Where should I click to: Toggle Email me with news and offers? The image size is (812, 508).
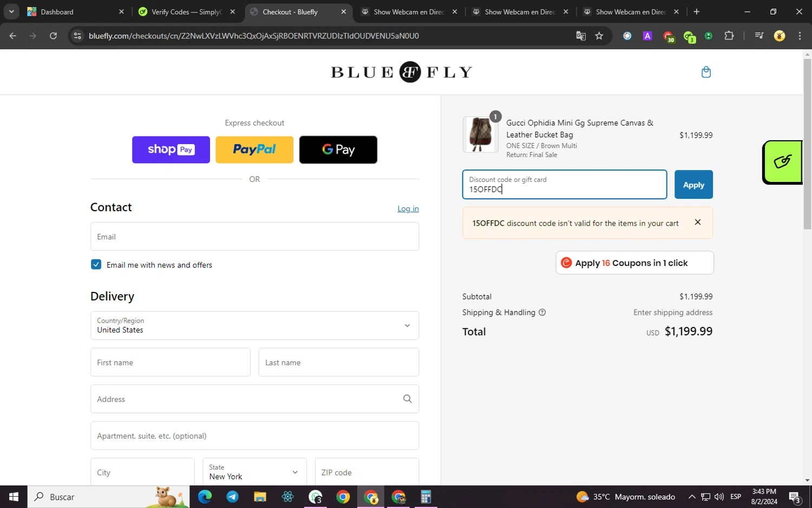click(96, 264)
